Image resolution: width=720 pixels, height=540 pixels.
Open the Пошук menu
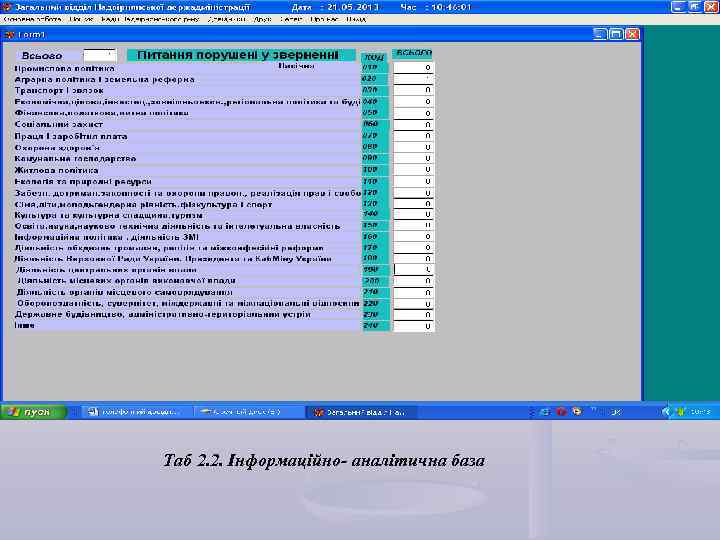coord(81,19)
